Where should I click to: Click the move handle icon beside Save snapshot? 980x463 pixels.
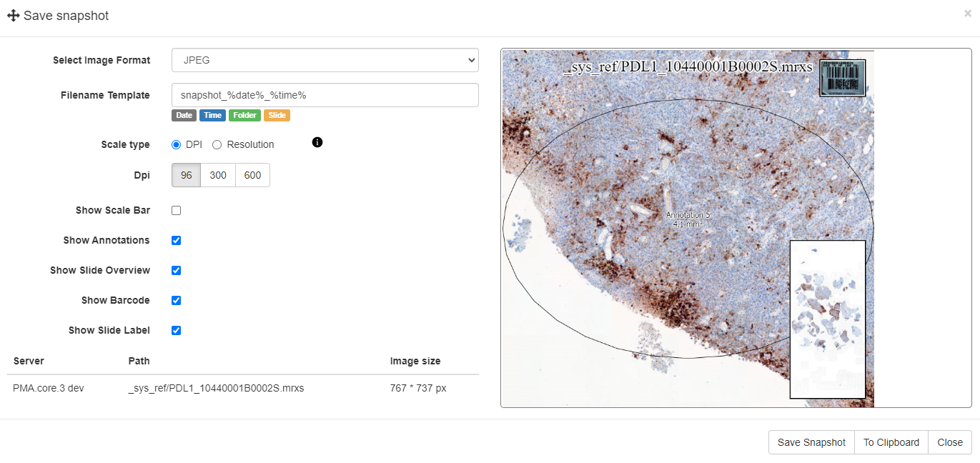coord(13,16)
